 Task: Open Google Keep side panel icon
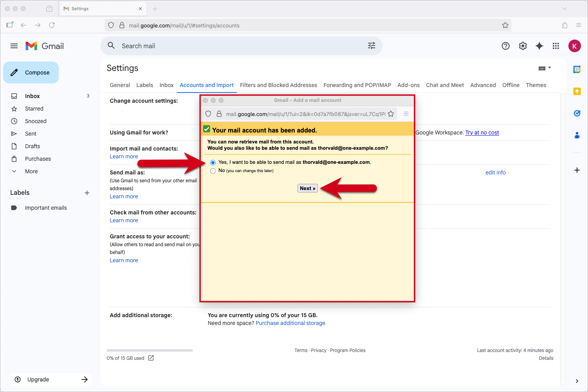pos(577,91)
